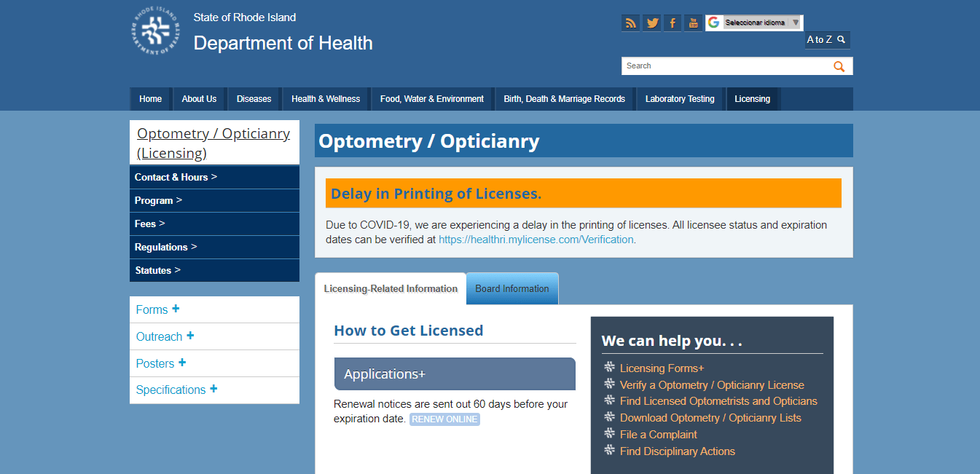Click the RENEW ONLINE button

[444, 419]
